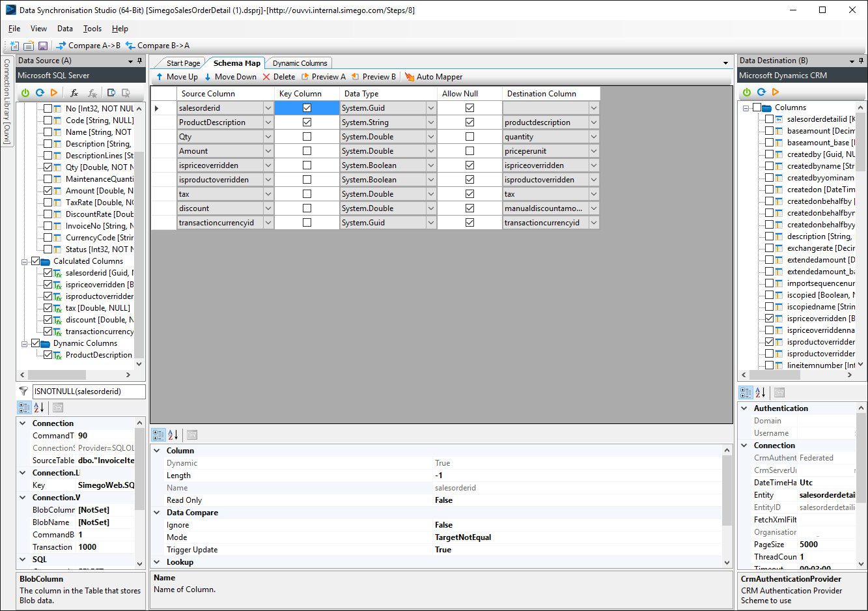Viewport: 868px width, 611px height.
Task: Click the disabled fx star icon
Action: click(92, 92)
